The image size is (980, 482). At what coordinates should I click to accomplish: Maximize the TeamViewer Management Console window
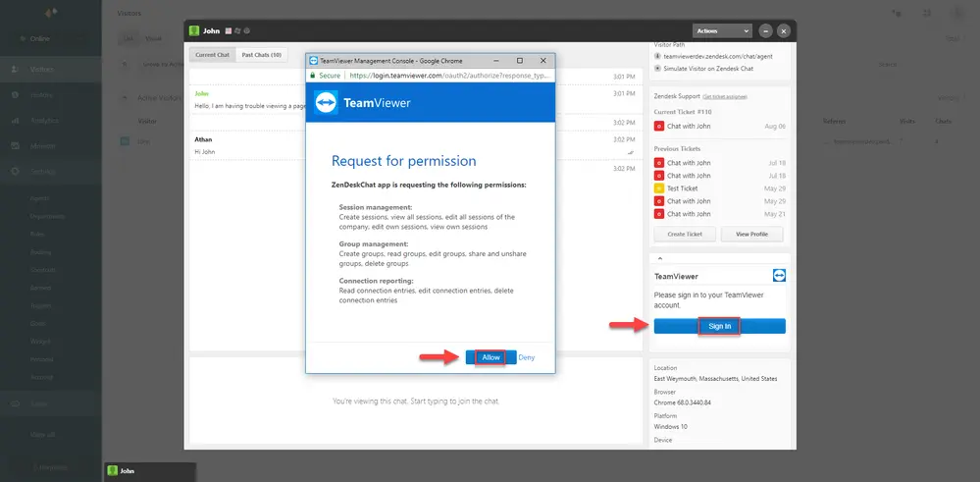point(519,61)
